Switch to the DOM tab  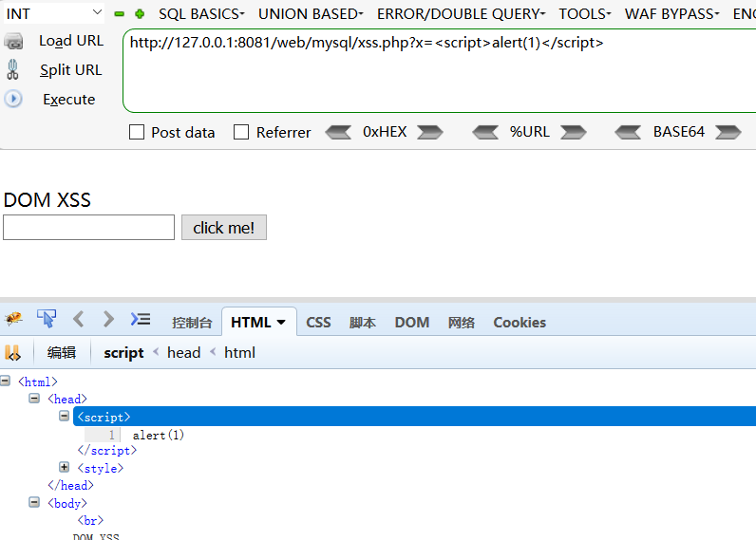pos(412,323)
